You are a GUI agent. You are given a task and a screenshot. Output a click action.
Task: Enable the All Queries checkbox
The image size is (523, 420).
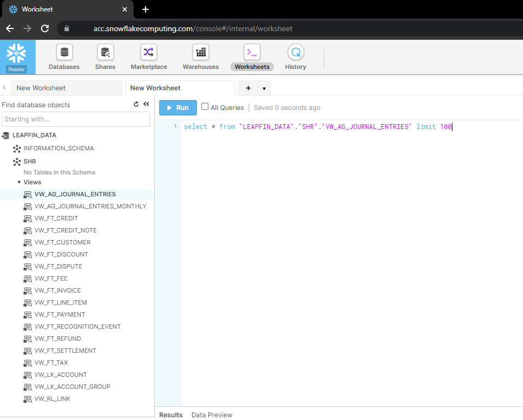[x=205, y=107]
